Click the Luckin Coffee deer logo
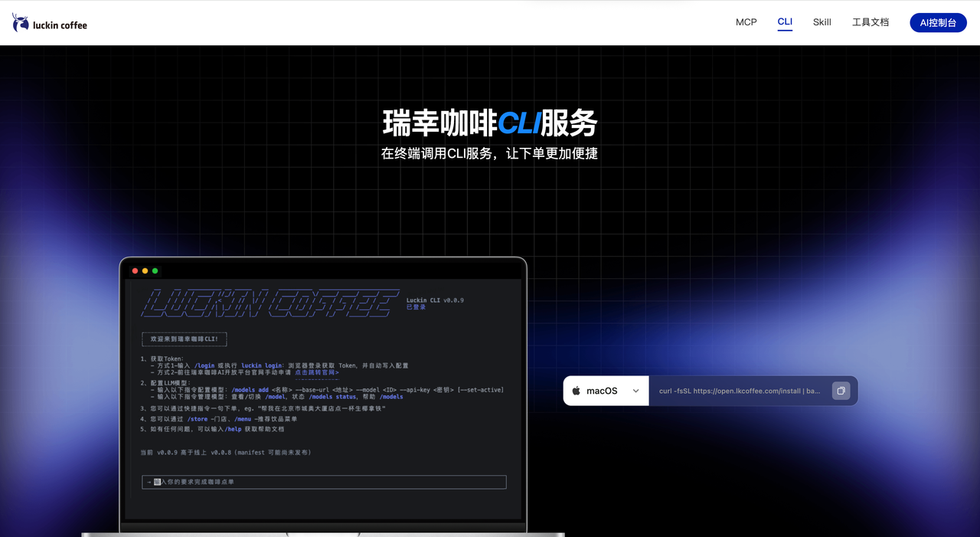 point(20,22)
